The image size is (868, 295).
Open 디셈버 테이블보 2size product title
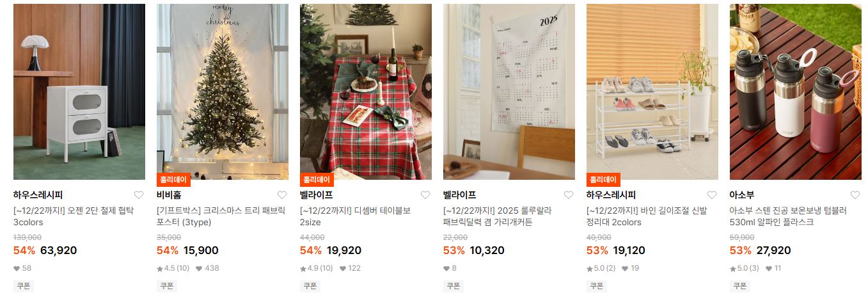point(355,216)
